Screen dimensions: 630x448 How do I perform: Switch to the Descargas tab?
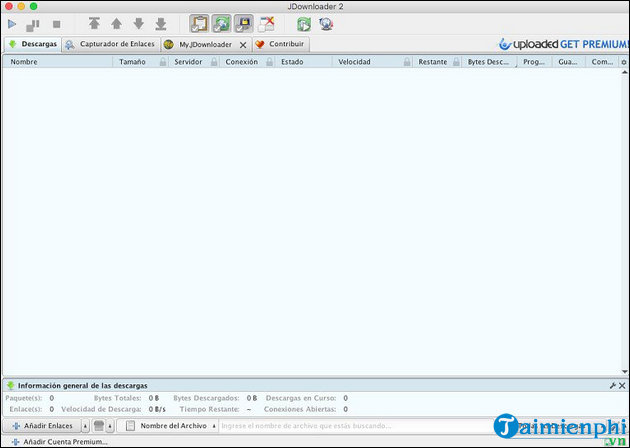point(33,44)
